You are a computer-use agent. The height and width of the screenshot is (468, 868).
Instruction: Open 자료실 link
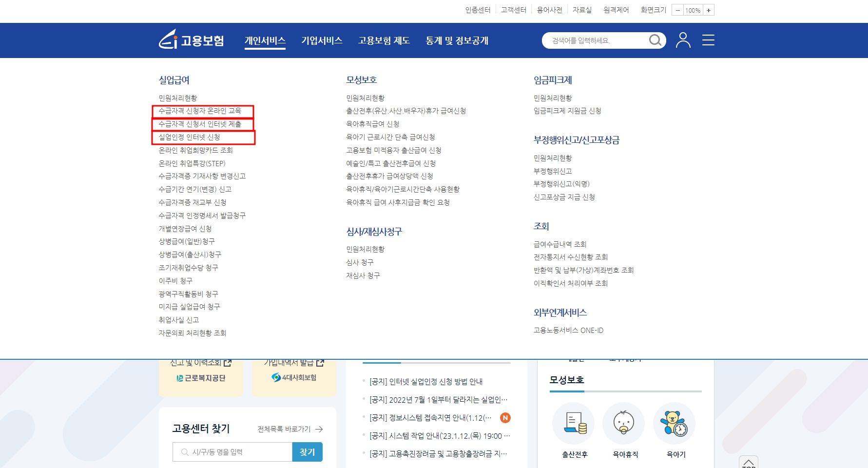coord(582,10)
